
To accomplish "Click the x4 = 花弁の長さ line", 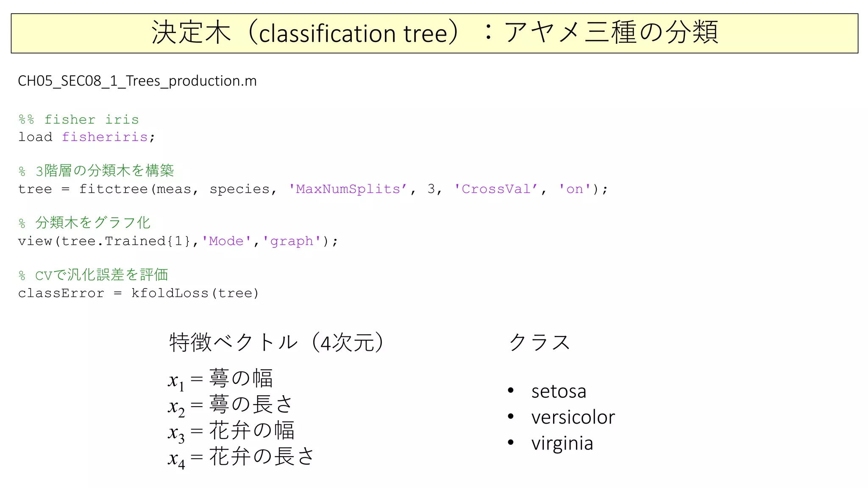I will click(x=242, y=458).
